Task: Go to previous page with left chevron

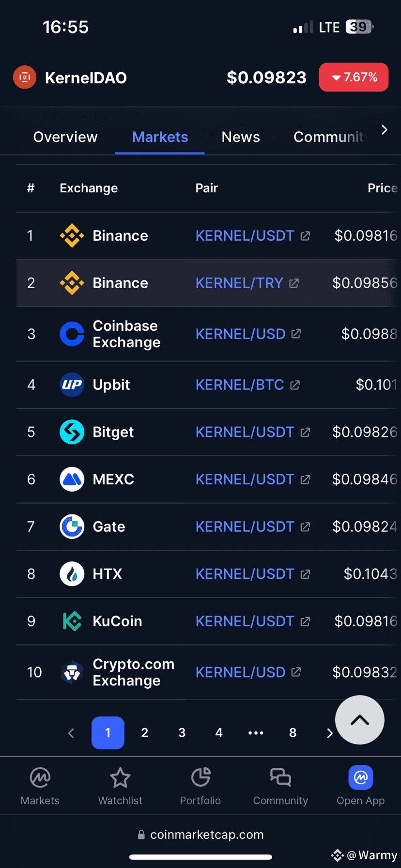Action: (71, 733)
